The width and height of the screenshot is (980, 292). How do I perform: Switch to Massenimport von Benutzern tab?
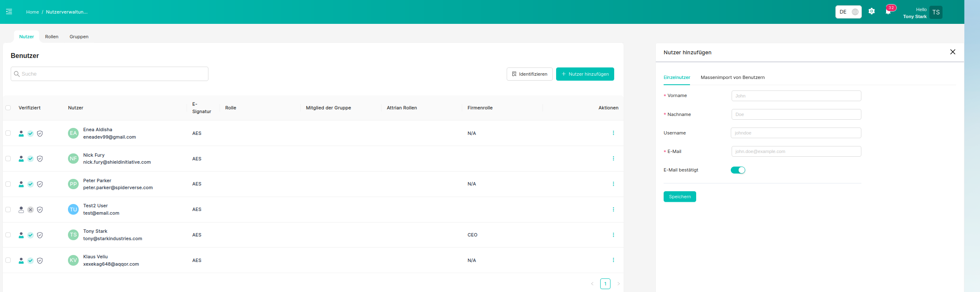click(732, 77)
